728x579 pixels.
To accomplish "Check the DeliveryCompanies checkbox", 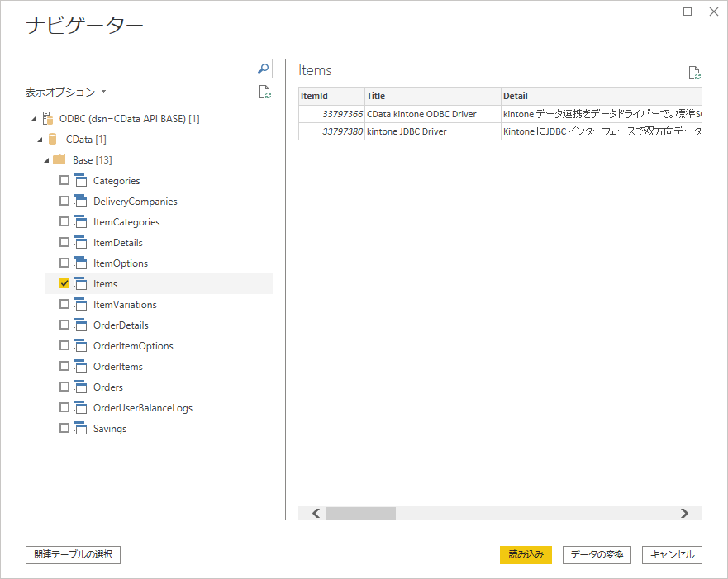I will pyautogui.click(x=64, y=201).
